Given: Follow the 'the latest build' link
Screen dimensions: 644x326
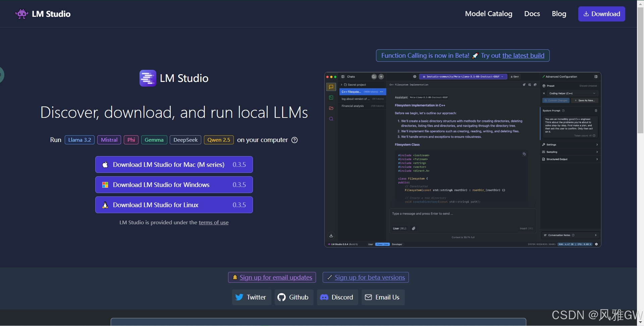Looking at the screenshot, I should 523,56.
